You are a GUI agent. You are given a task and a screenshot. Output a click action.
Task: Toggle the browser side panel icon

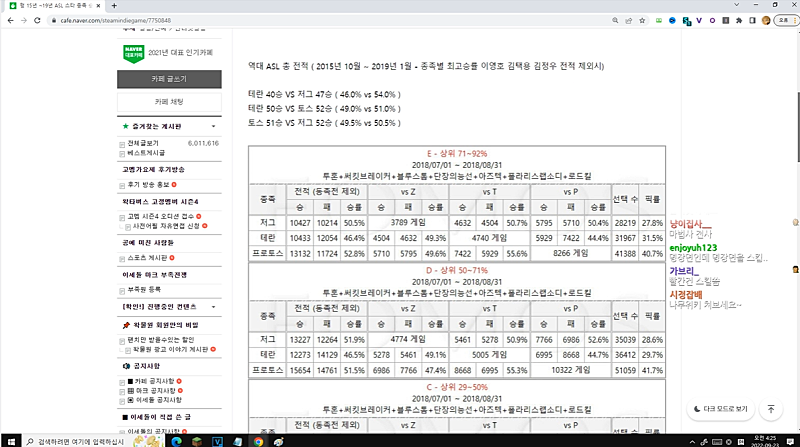752,20
